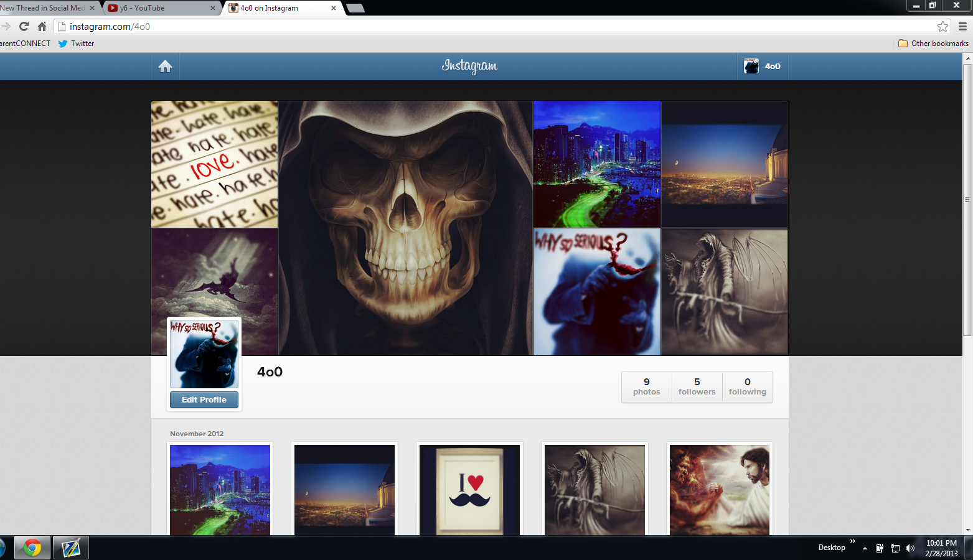Open the 4o0 account menu in header

(763, 67)
